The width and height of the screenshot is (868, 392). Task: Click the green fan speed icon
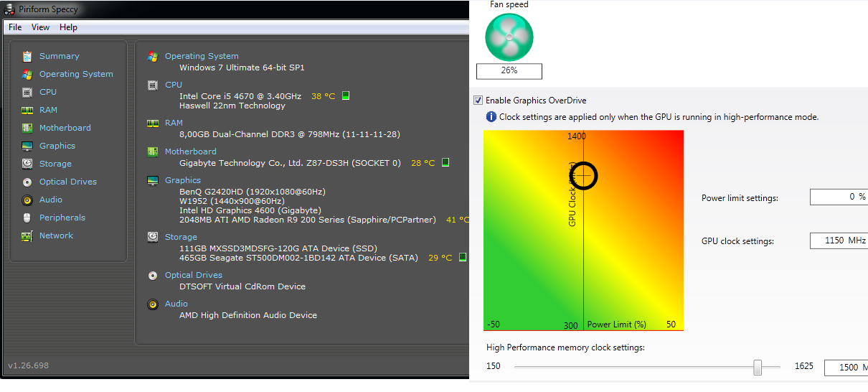(509, 37)
